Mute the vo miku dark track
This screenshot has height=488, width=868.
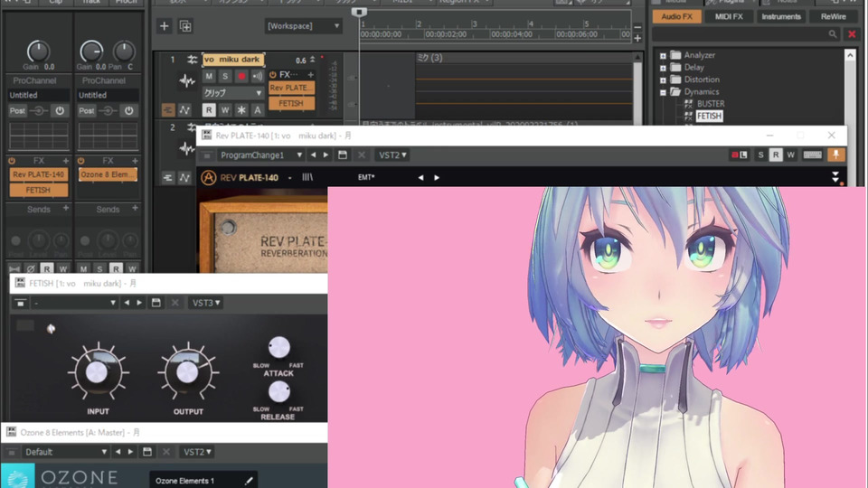coord(209,76)
